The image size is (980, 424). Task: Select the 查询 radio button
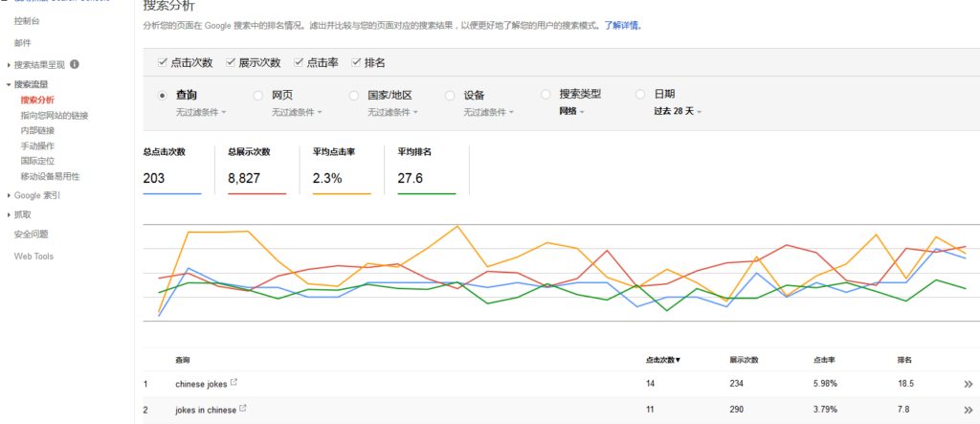tap(162, 96)
